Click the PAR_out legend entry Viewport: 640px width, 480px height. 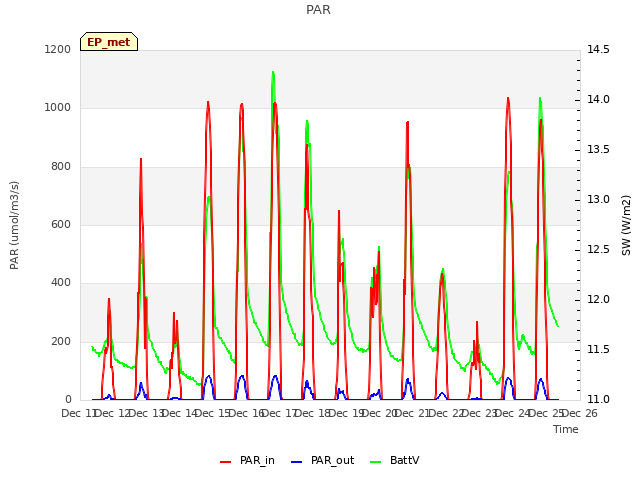click(322, 460)
